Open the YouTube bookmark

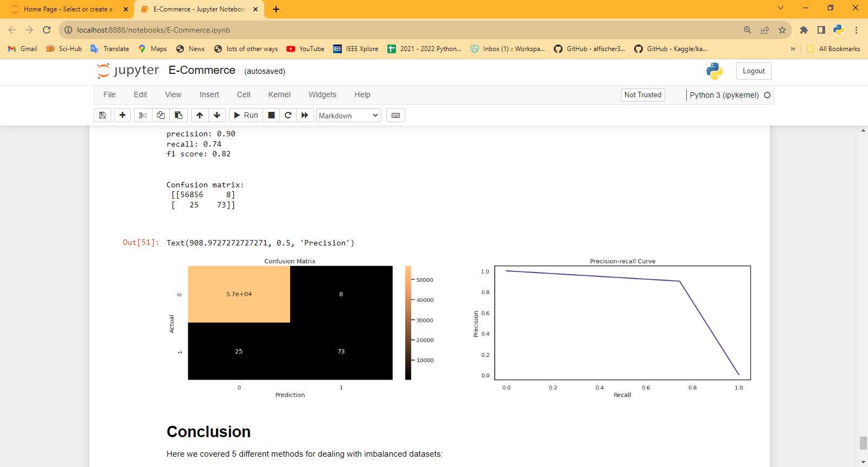(305, 49)
